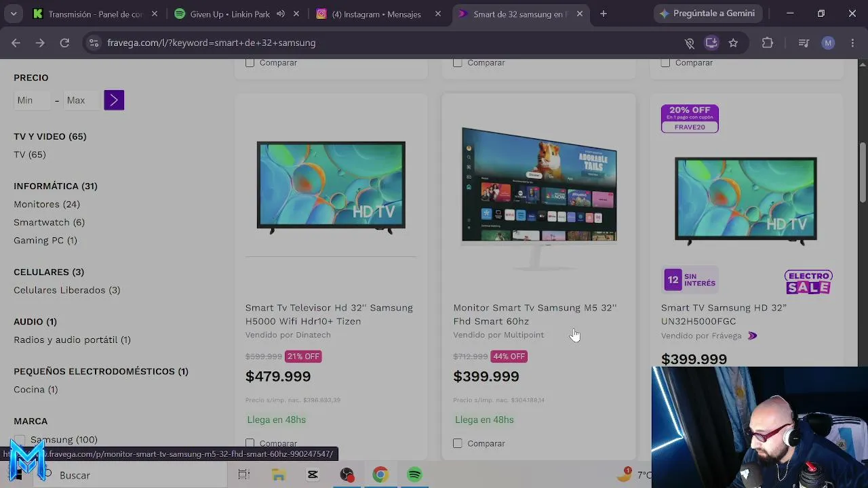Image resolution: width=868 pixels, height=488 pixels.
Task: View site information next to the URL
Action: pos(94,43)
